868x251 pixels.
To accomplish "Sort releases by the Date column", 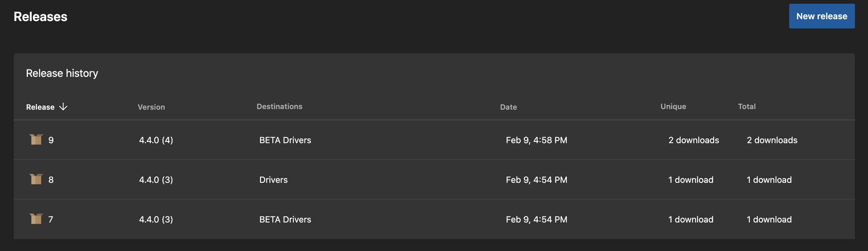I will (508, 107).
